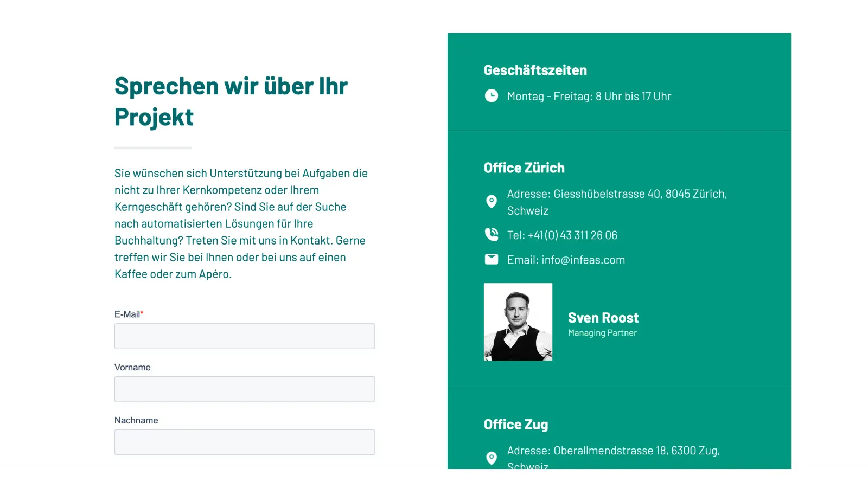
Task: Click the Office Zürich heading
Action: (524, 168)
